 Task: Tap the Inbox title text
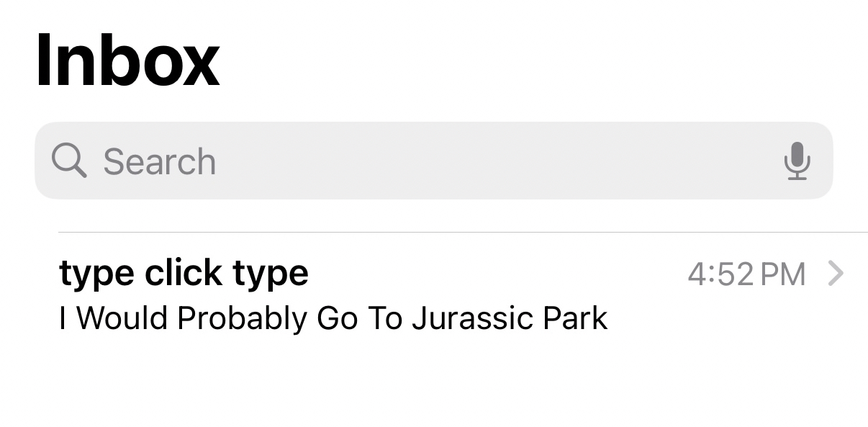coord(127,60)
